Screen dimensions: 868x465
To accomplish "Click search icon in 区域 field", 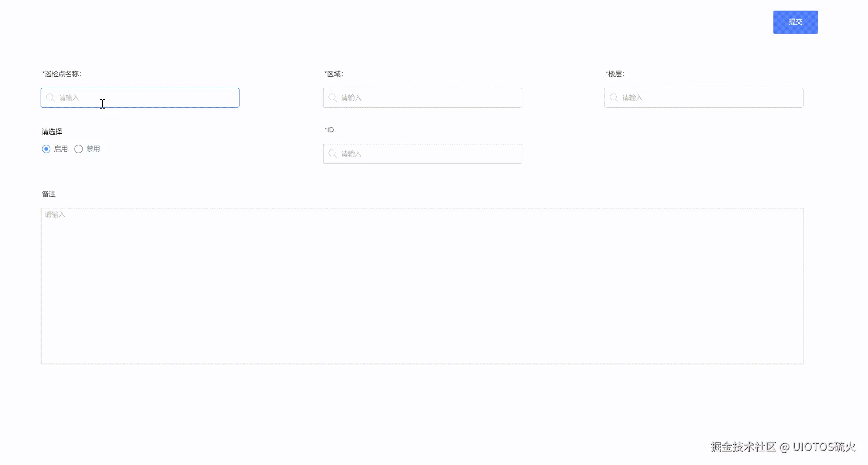I will point(332,97).
